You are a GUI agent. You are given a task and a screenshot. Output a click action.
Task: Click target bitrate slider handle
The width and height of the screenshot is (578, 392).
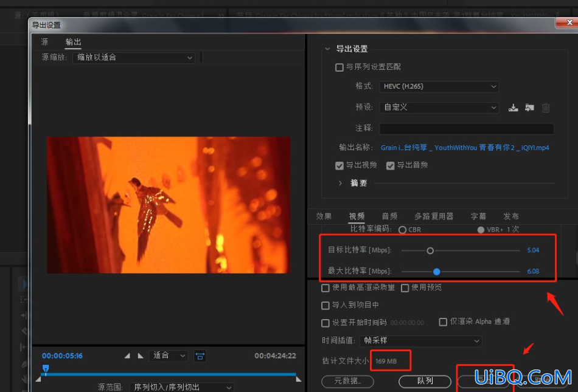point(430,250)
